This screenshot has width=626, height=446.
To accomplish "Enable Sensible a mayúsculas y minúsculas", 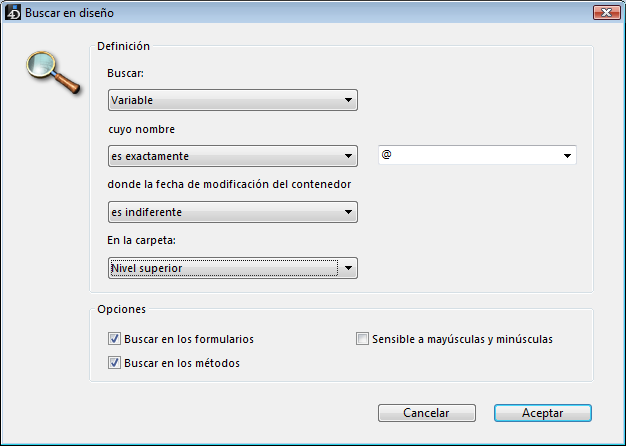I will (x=363, y=339).
